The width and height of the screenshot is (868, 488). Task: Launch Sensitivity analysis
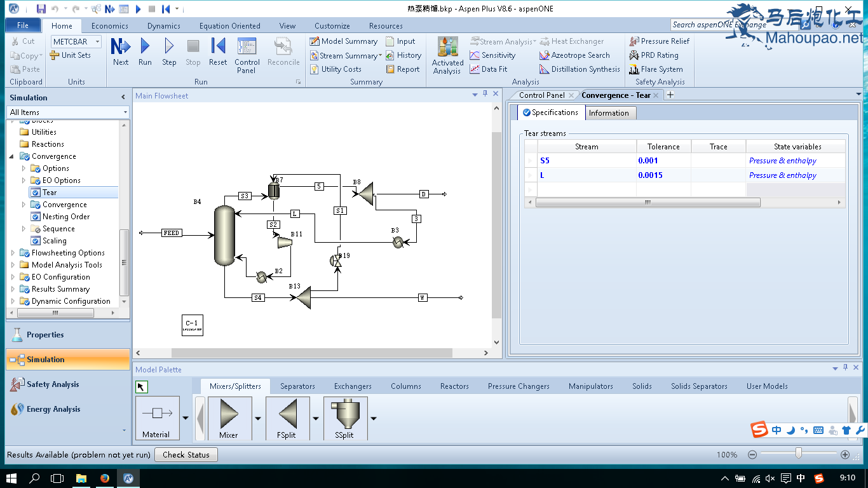(492, 55)
